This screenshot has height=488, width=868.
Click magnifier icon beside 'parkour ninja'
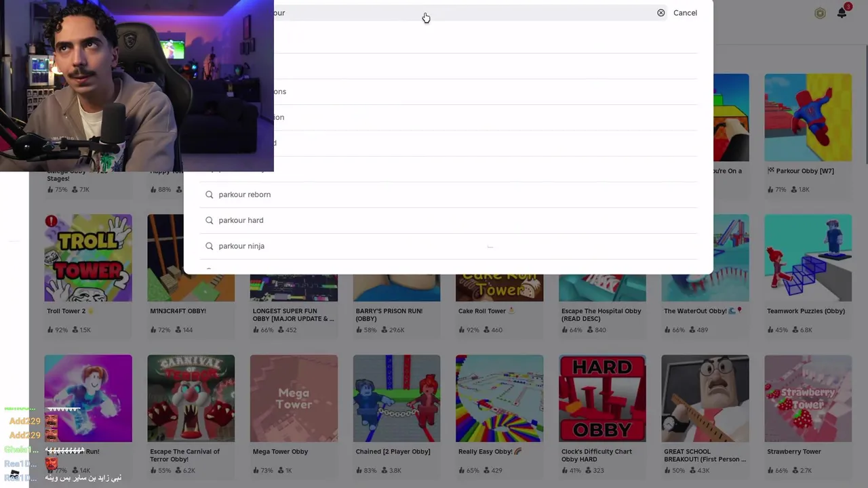click(209, 246)
